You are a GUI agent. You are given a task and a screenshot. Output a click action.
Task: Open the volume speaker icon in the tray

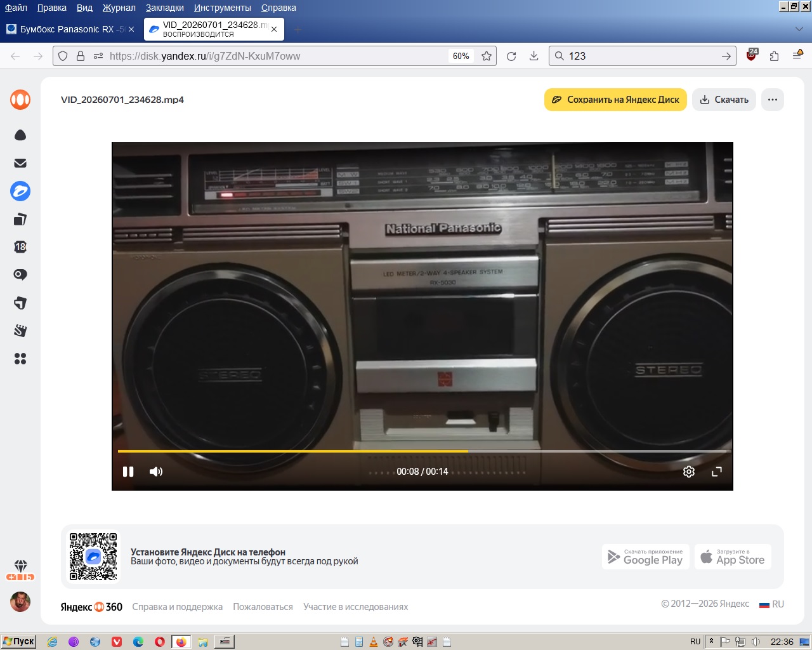coord(755,642)
